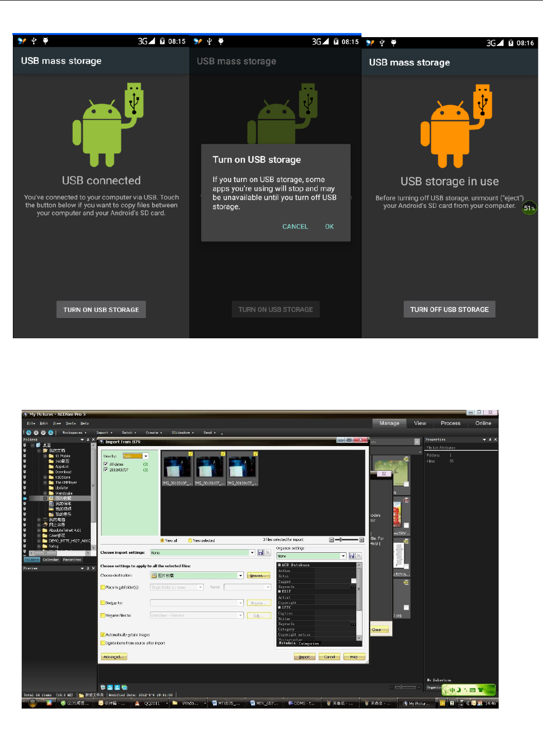Open QQ2011 from the Windows taskbar
This screenshot has width=543, height=756.
(x=151, y=703)
